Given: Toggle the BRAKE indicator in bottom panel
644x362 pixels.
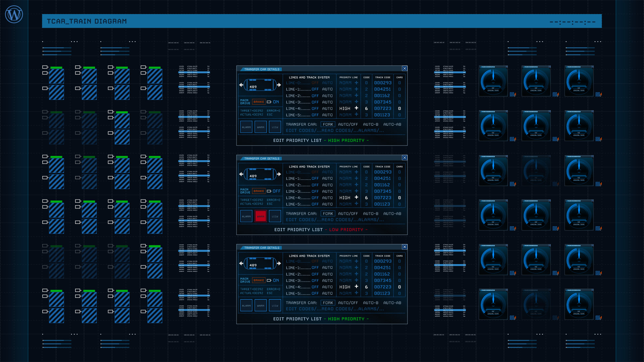Looking at the screenshot, I should pos(259,280).
